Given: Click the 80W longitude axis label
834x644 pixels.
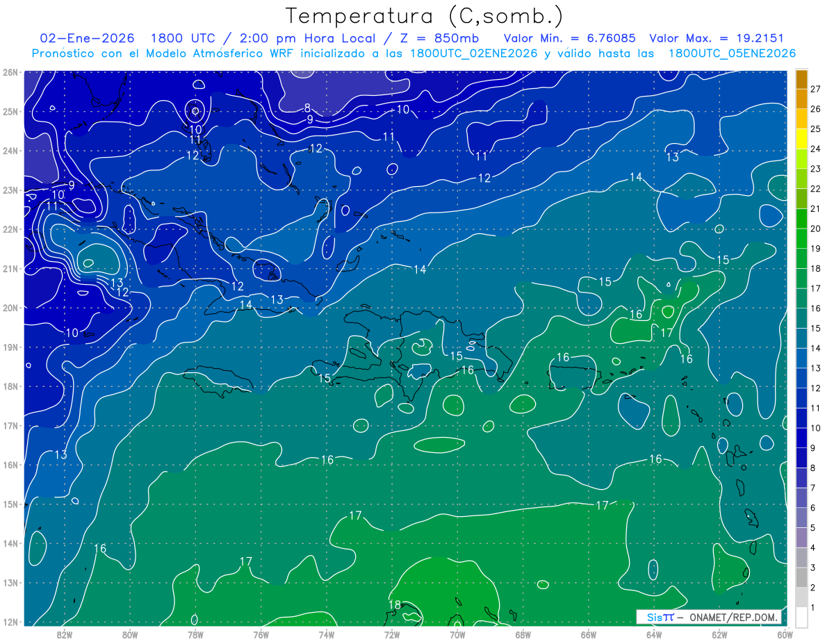Looking at the screenshot, I should [x=130, y=634].
